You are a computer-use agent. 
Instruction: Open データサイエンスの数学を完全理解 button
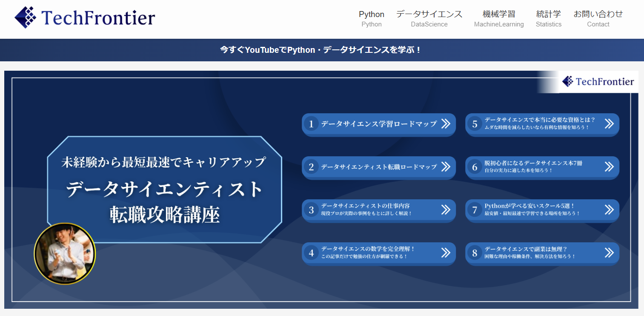379,253
